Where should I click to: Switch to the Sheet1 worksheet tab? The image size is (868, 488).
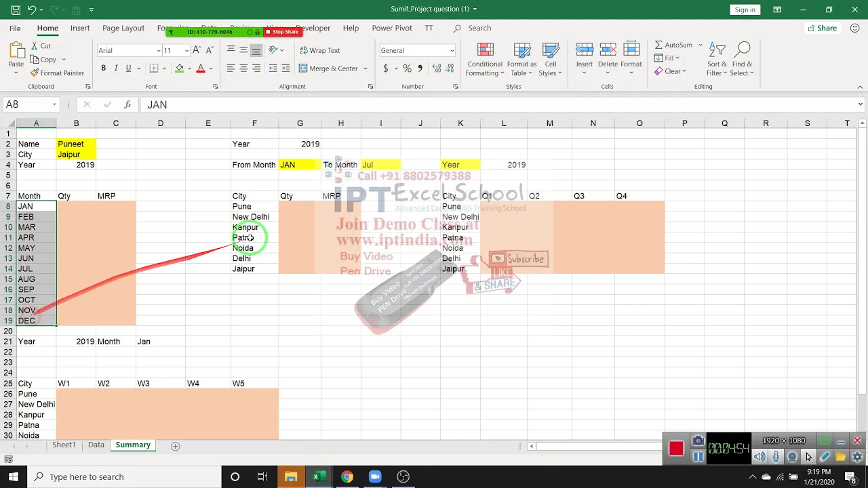click(x=64, y=445)
